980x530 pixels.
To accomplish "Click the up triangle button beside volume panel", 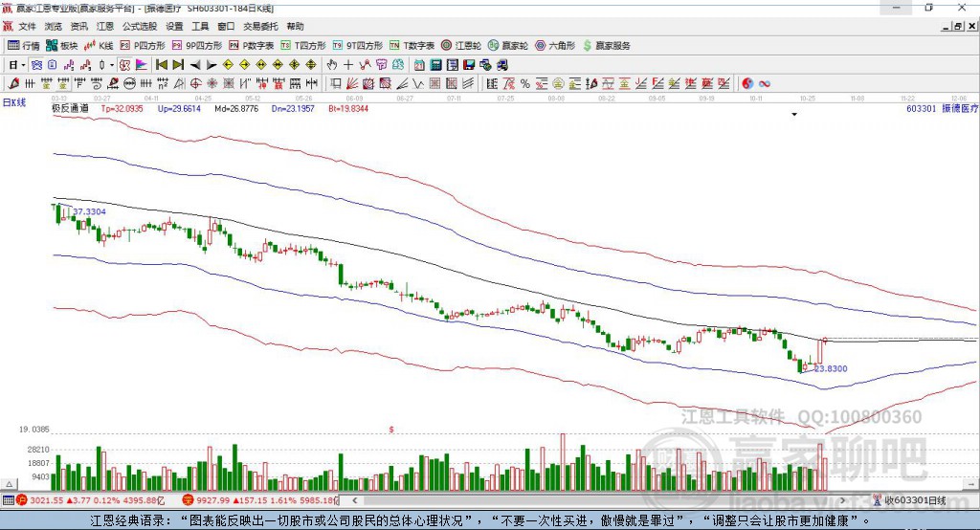I will [x=9, y=484].
